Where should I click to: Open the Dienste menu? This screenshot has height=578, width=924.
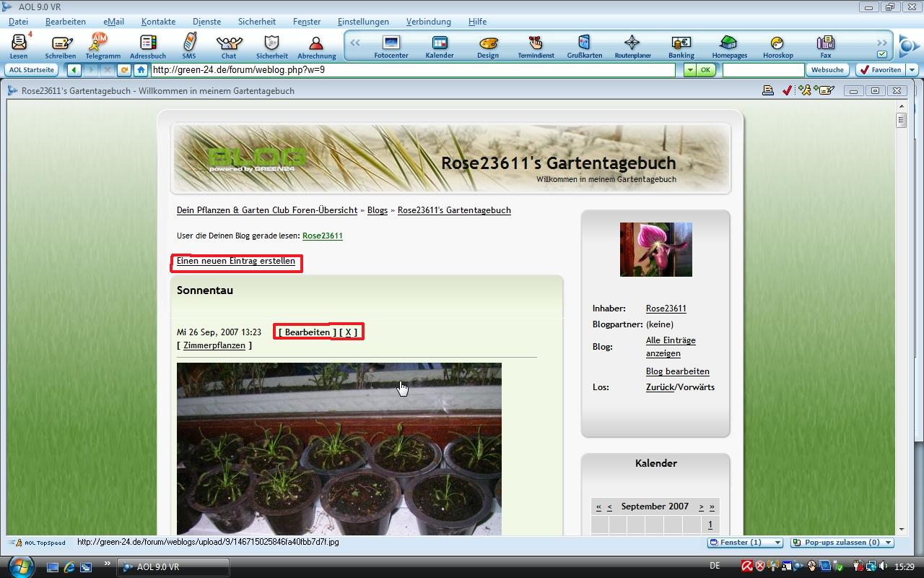(x=206, y=22)
